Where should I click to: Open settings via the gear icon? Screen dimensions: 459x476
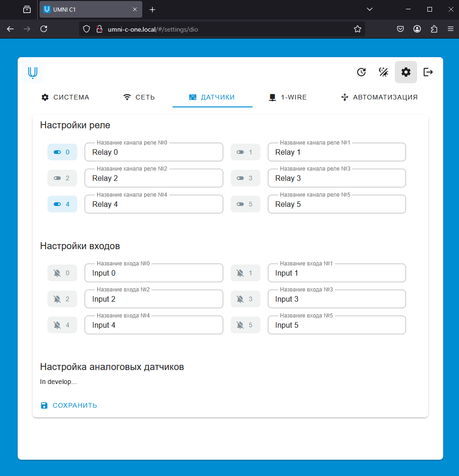406,72
